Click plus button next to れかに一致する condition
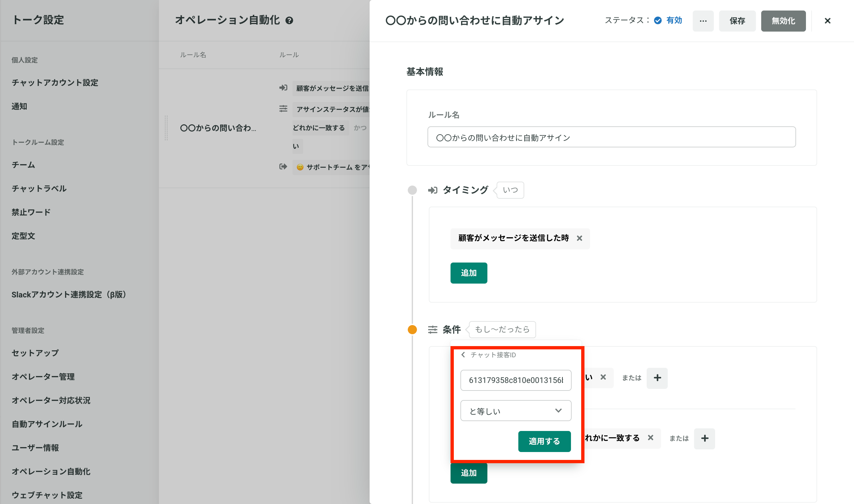This screenshot has height=504, width=854. click(x=704, y=438)
